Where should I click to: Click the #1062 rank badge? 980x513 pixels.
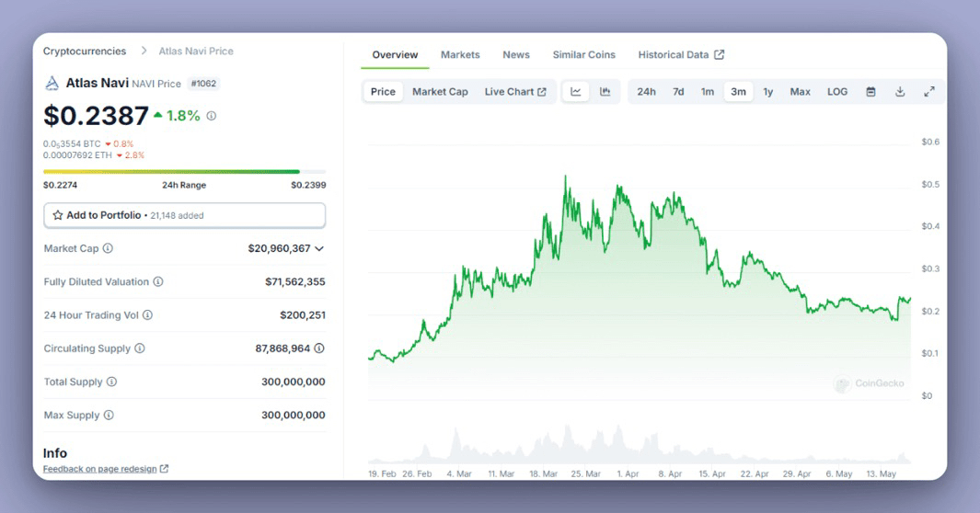pos(203,84)
